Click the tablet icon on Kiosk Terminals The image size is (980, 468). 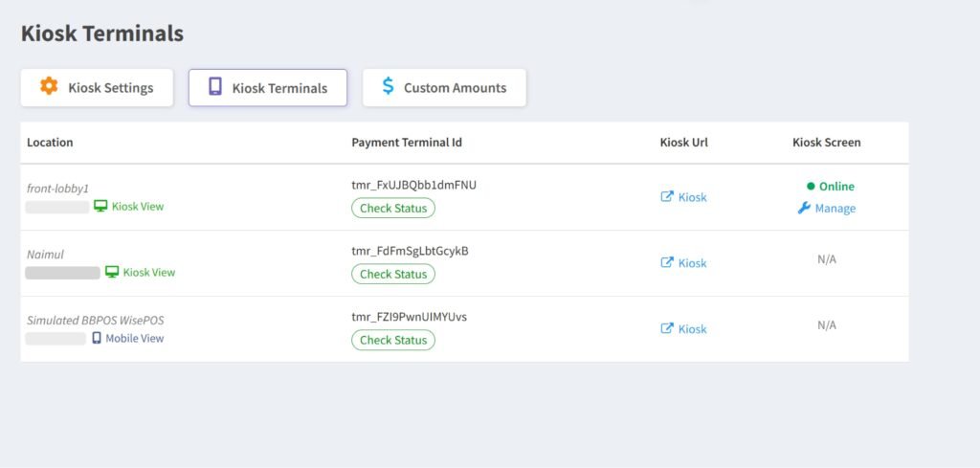click(215, 87)
